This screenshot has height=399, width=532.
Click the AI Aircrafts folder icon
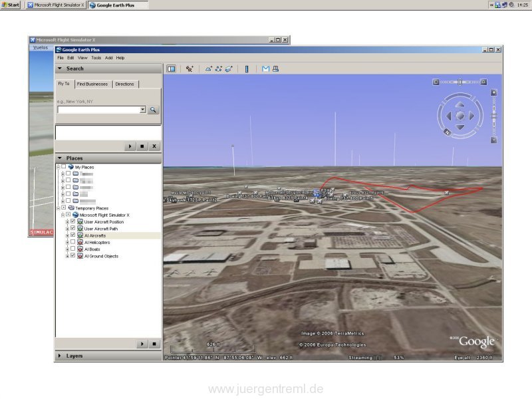coord(80,235)
